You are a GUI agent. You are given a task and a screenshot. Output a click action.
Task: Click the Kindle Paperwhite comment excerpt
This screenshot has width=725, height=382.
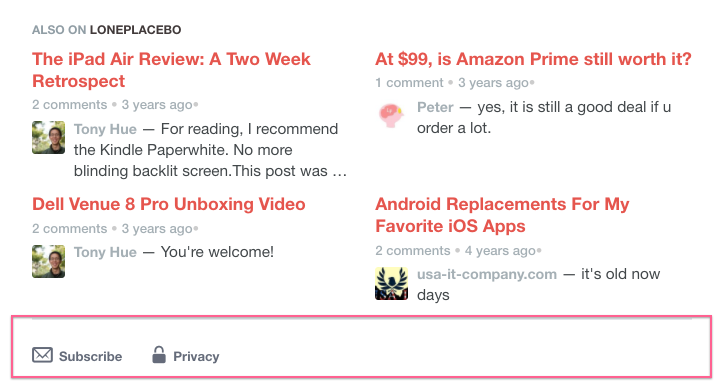coord(210,150)
